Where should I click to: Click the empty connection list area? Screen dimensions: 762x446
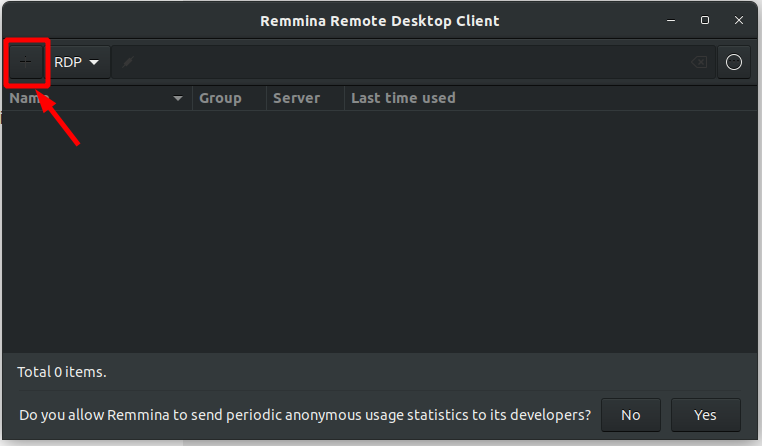point(380,230)
